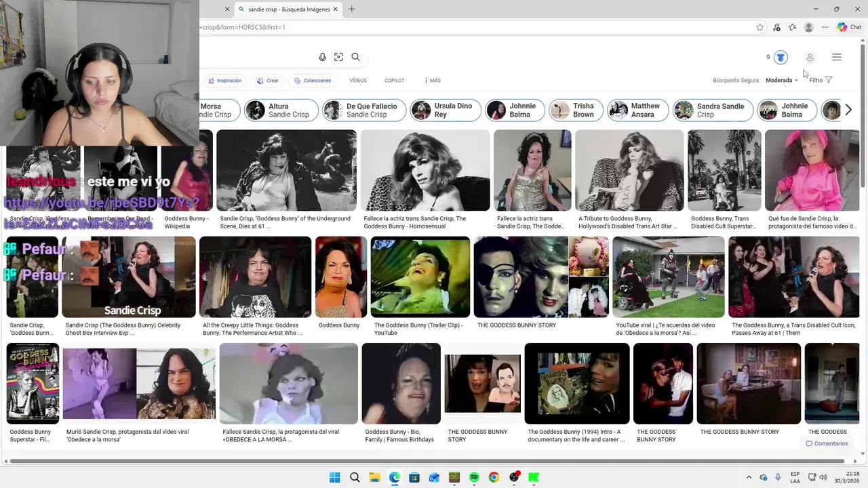868x488 pixels.
Task: Open Bing account profile icon
Action: (x=810, y=58)
